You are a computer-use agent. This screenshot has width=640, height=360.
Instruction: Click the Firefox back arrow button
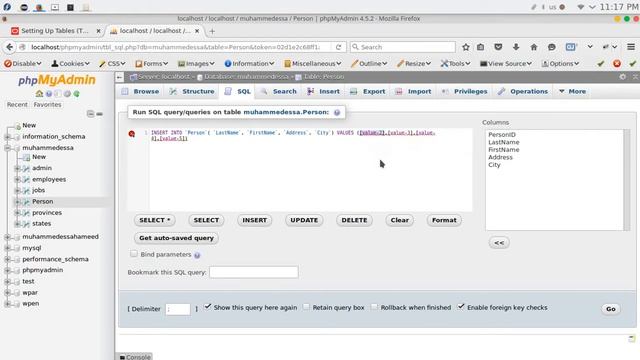pos(9,47)
